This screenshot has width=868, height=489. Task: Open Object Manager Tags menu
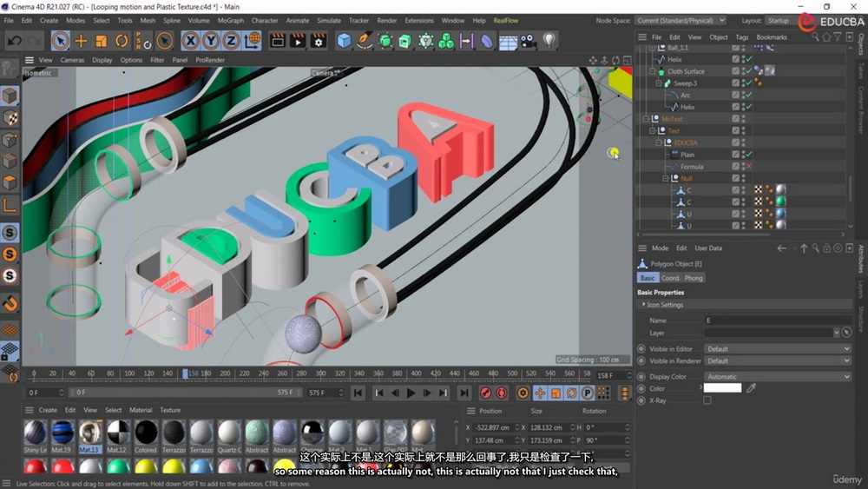coord(742,37)
